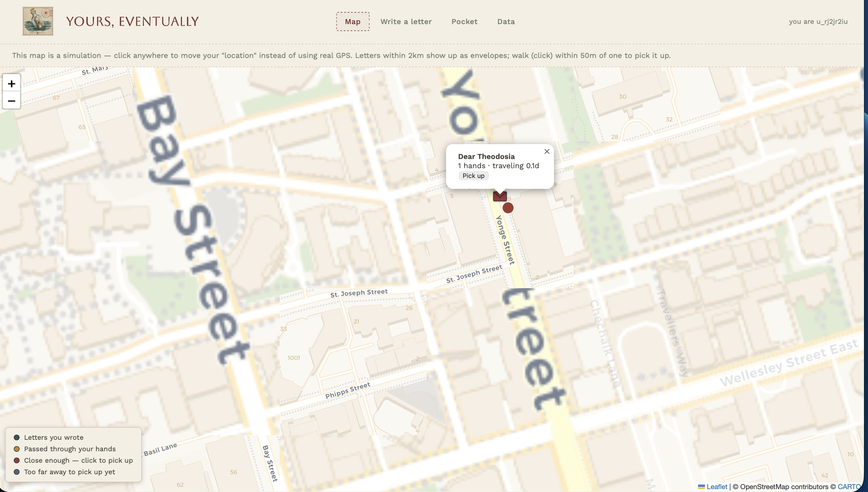
Task: Open the CARTO attribution link
Action: coord(849,487)
